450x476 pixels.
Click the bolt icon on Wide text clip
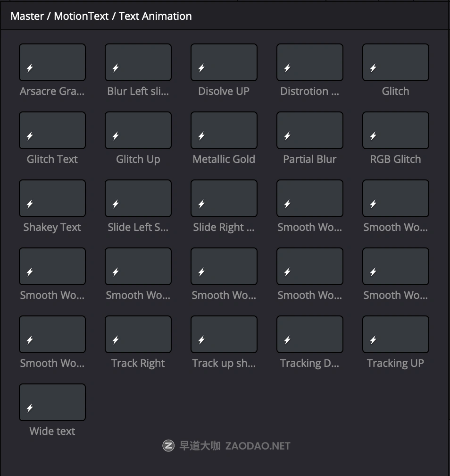pyautogui.click(x=30, y=408)
